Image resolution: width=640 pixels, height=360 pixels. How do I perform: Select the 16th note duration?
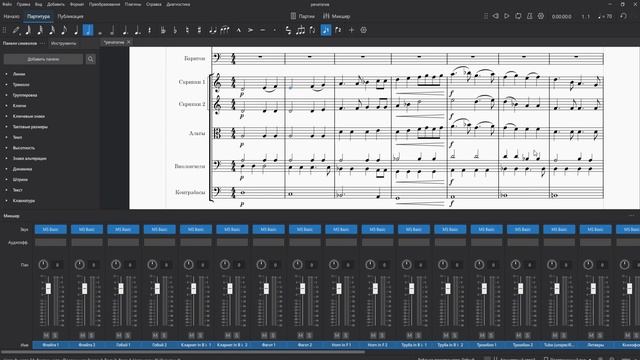(52, 30)
